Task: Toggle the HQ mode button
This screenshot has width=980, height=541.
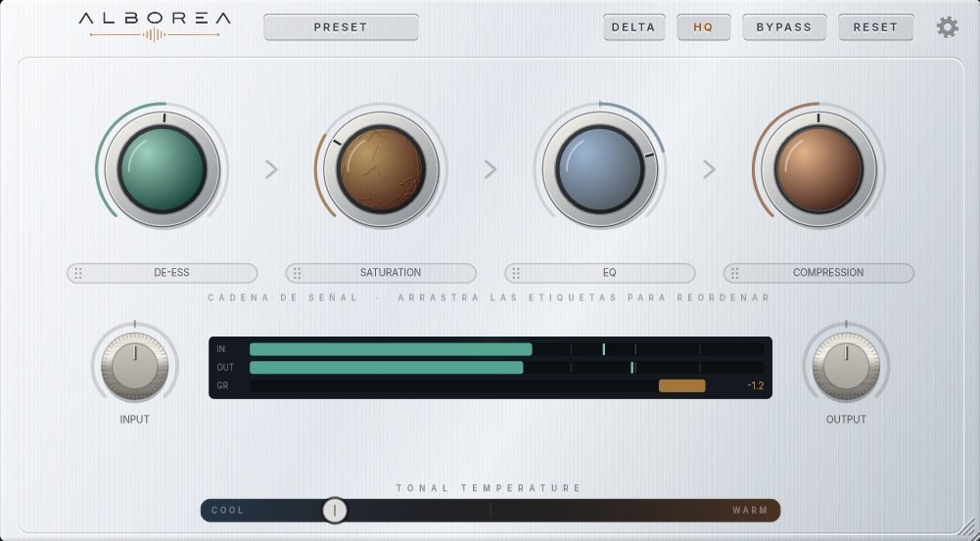Action: click(x=704, y=27)
